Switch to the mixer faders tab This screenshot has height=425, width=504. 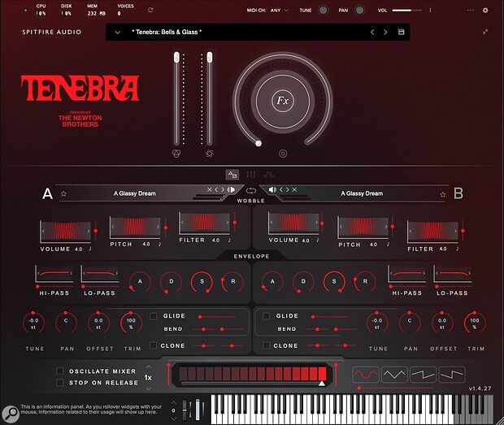click(251, 175)
